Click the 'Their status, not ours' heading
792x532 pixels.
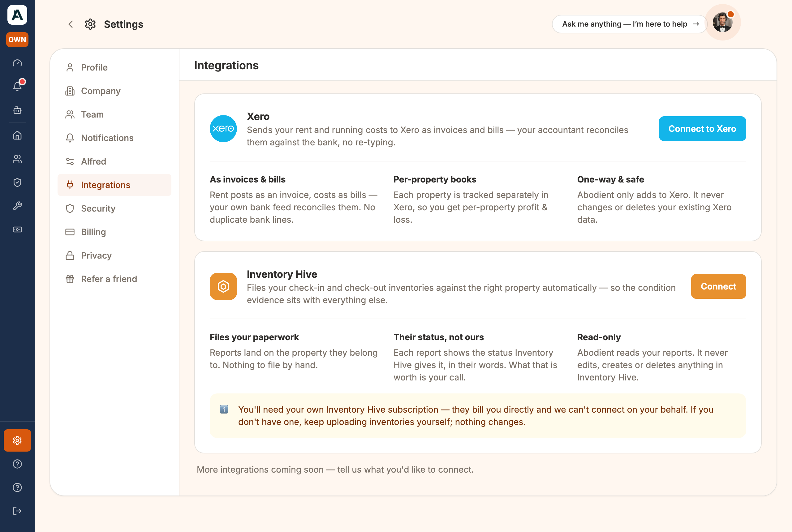[438, 337]
